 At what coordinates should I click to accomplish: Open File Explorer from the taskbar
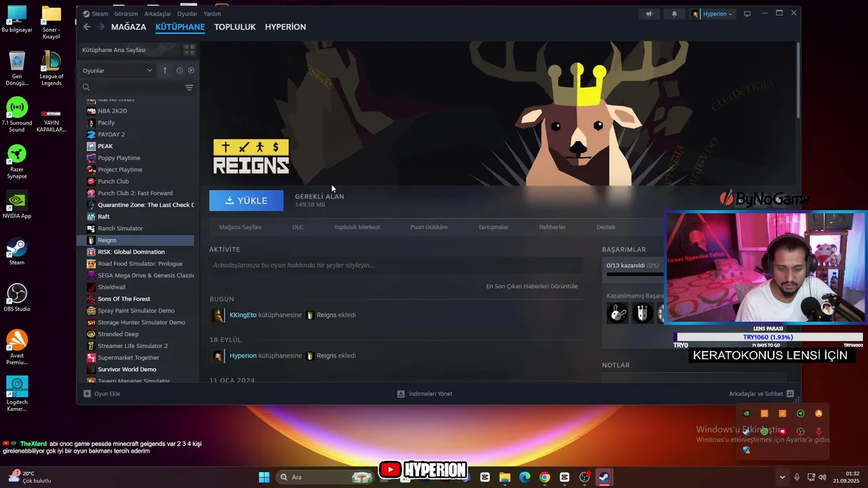505,477
